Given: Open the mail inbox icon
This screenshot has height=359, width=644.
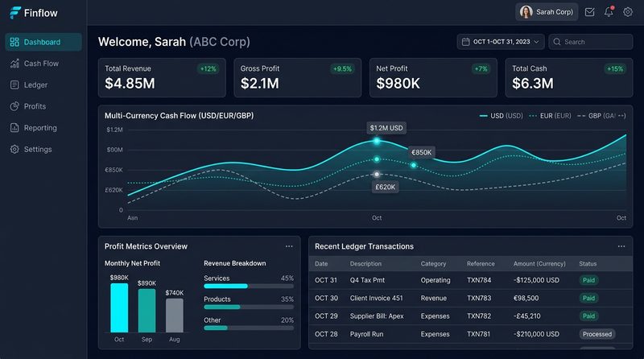Looking at the screenshot, I should click(589, 12).
